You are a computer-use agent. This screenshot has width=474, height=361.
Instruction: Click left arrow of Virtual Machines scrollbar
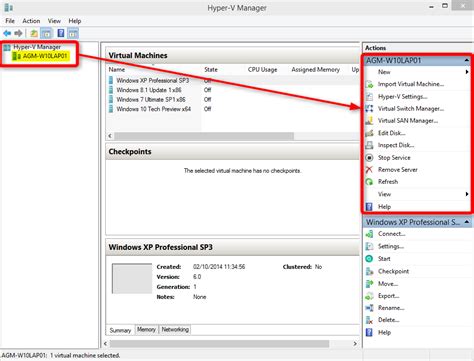110,136
